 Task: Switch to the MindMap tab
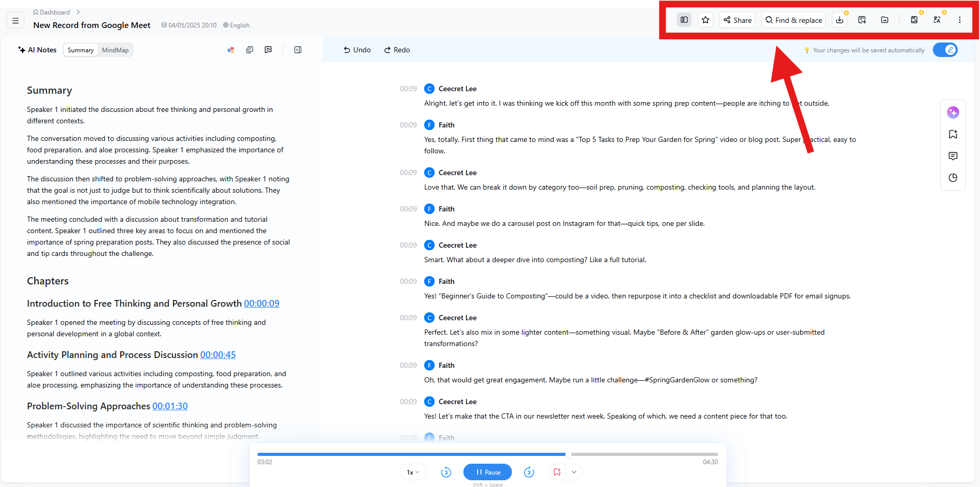tap(115, 50)
